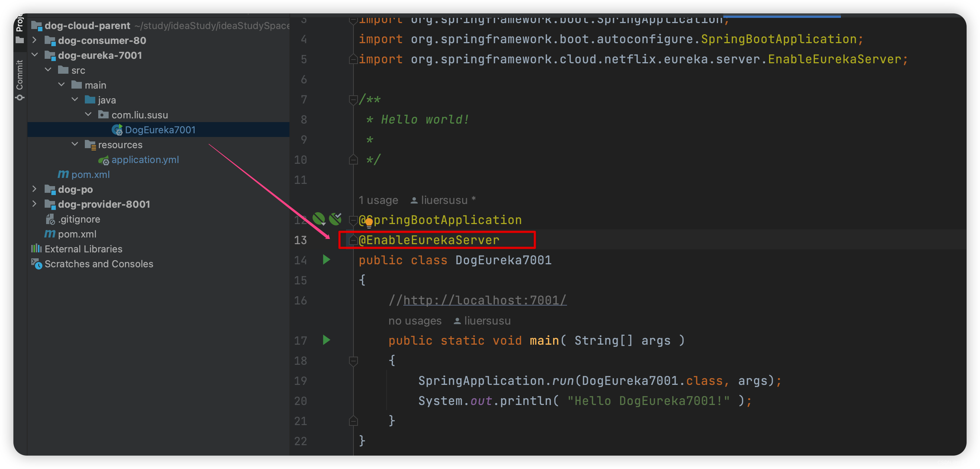The width and height of the screenshot is (980, 469).
Task: Open the Commit tool window tab
Action: [x=20, y=80]
